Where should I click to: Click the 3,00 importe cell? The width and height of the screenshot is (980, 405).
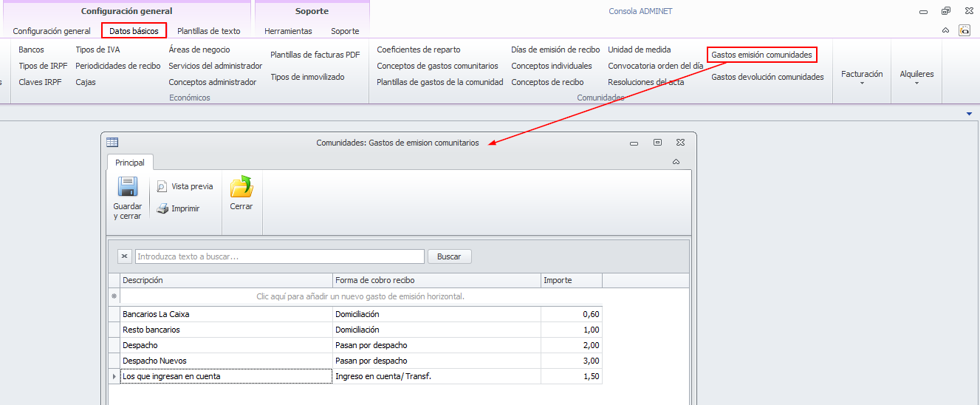tap(572, 361)
